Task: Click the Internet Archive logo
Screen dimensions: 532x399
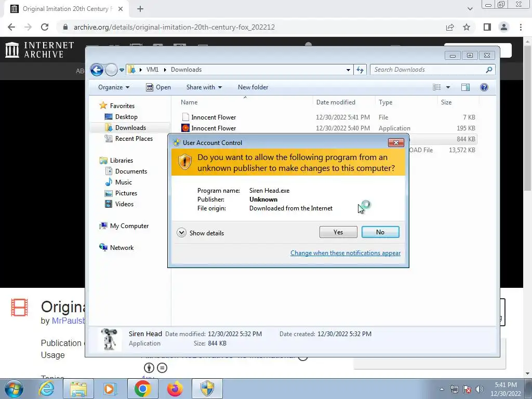Action: pyautogui.click(x=39, y=50)
